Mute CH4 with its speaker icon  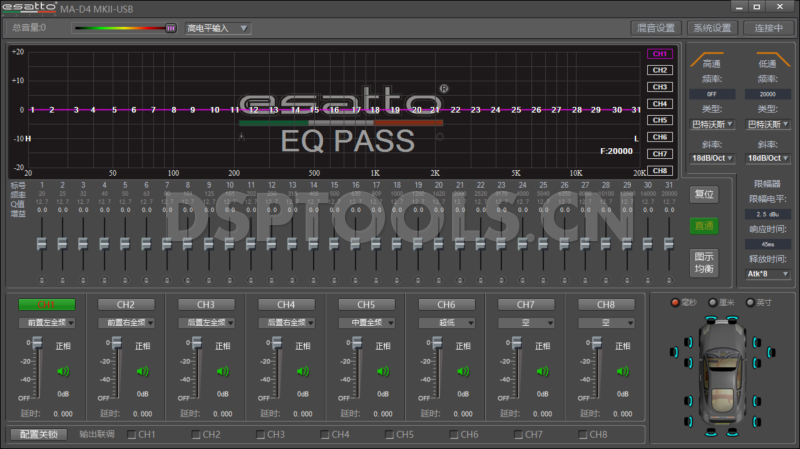pyautogui.click(x=303, y=371)
